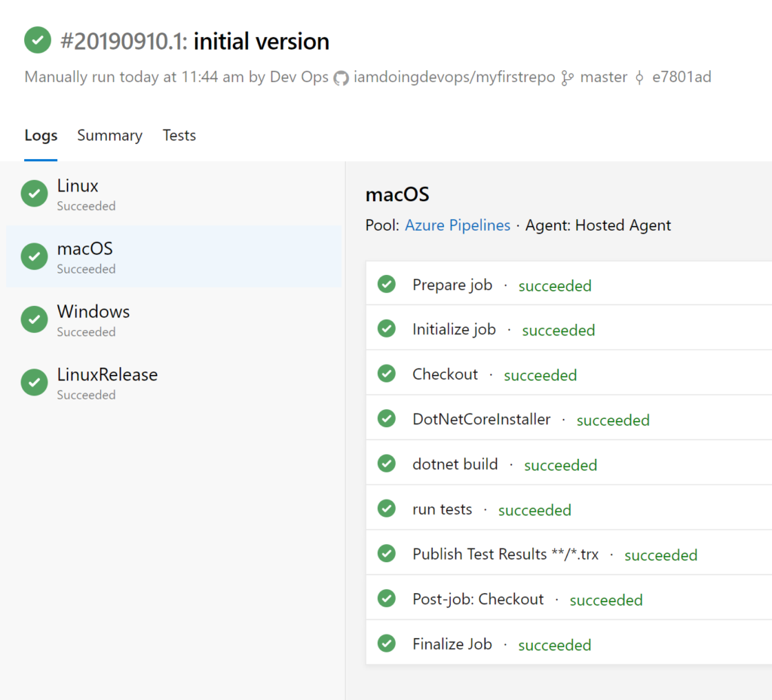Click the branch icon next to master
The height and width of the screenshot is (700, 772).
[568, 78]
